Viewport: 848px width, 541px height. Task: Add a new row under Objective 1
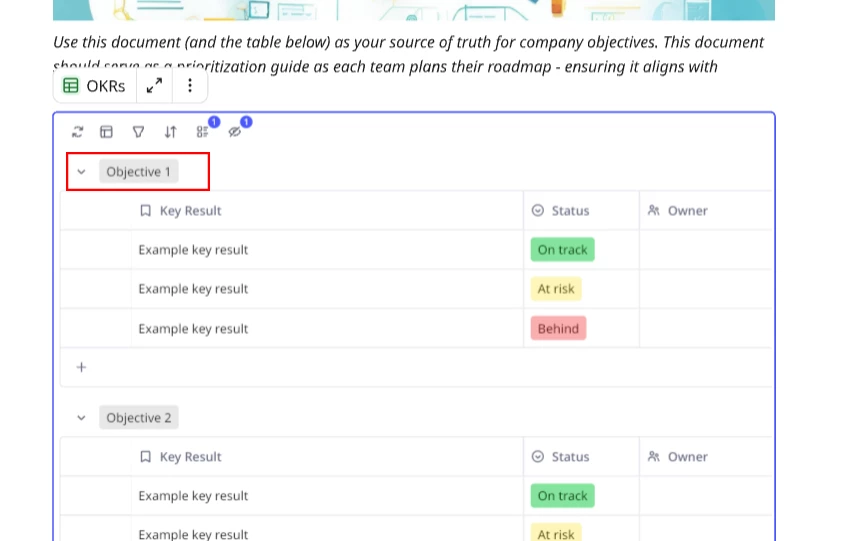[81, 367]
